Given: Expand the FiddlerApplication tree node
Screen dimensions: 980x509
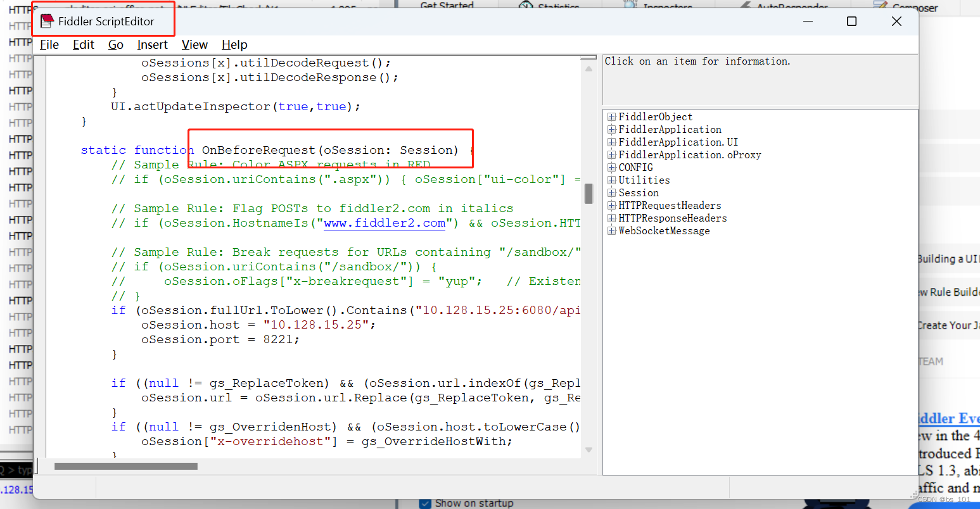Looking at the screenshot, I should pos(612,130).
